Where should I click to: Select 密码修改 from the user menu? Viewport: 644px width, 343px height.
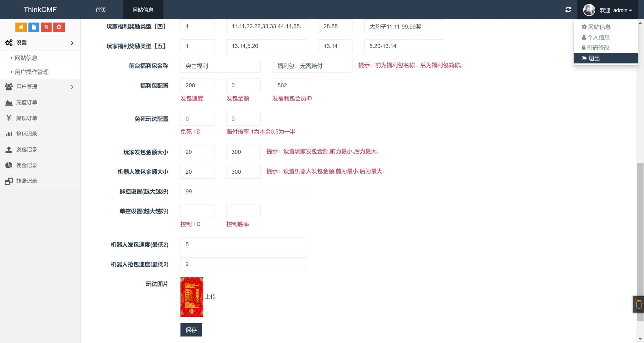click(x=598, y=48)
